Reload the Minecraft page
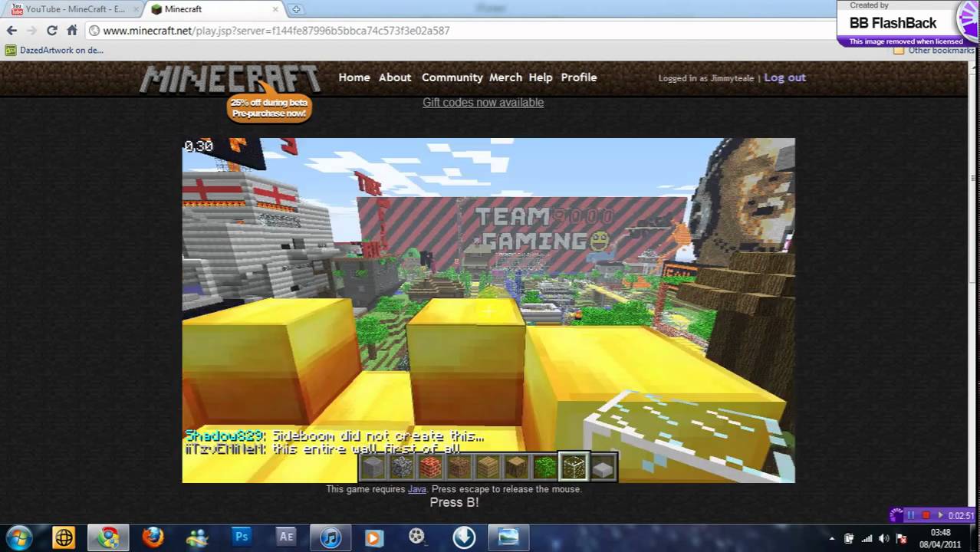 click(51, 31)
